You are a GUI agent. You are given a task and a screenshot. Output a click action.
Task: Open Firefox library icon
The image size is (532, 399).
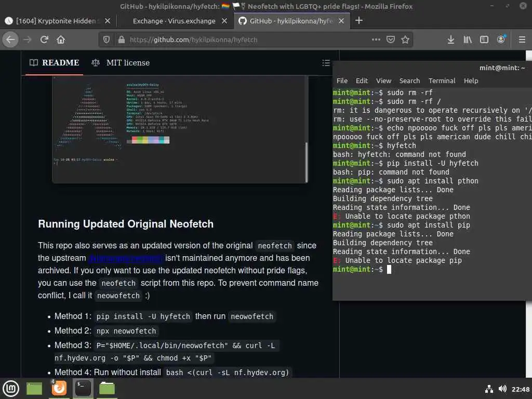[468, 39]
